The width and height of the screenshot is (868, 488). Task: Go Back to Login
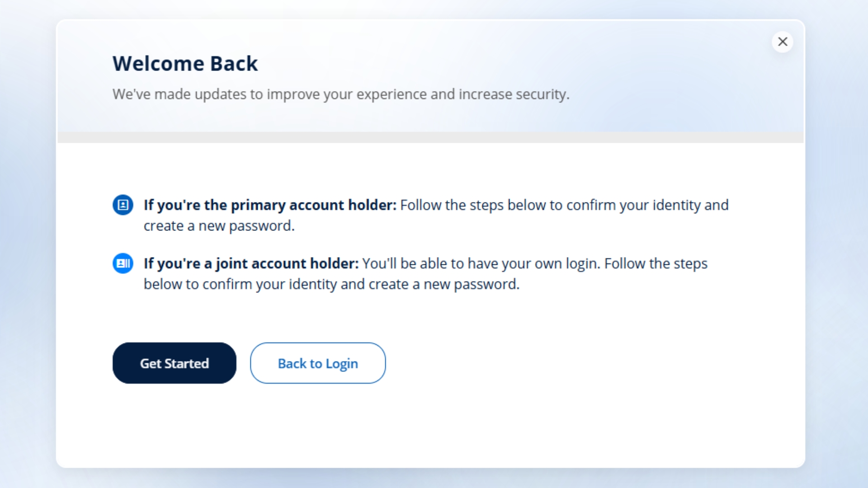318,363
